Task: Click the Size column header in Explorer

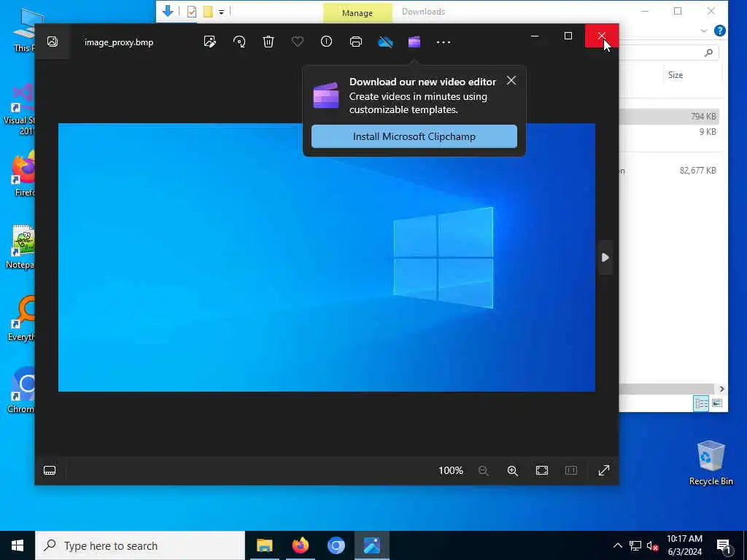Action: pyautogui.click(x=675, y=75)
